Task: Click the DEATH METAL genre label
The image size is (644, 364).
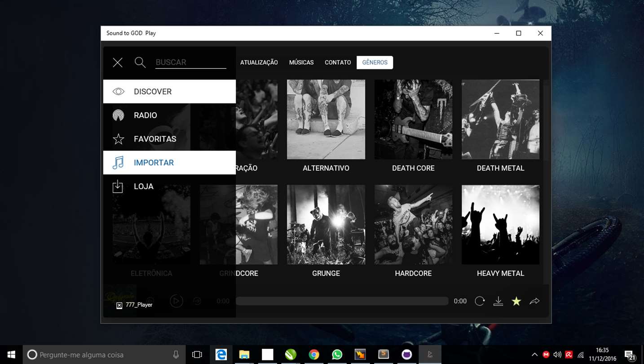Action: pyautogui.click(x=500, y=168)
